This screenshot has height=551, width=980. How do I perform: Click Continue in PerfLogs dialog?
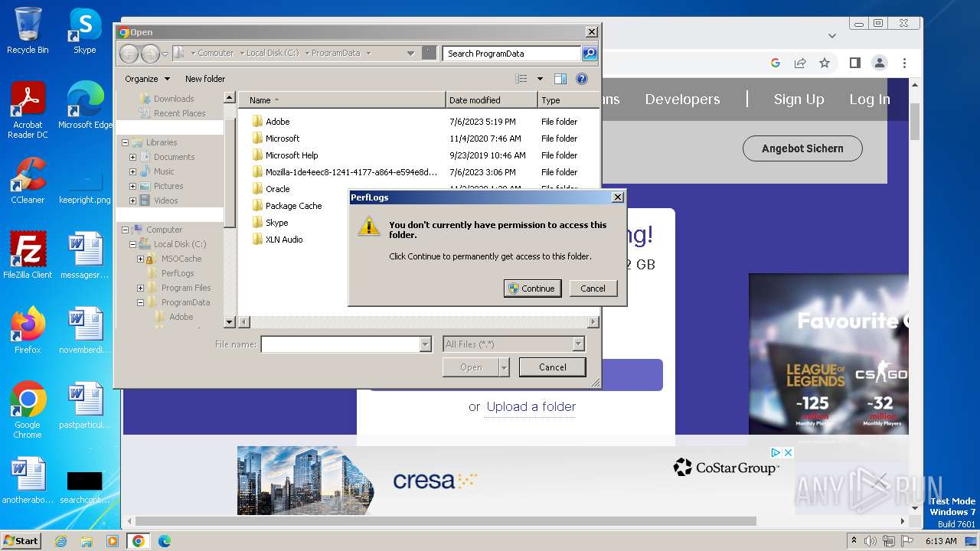[532, 289]
